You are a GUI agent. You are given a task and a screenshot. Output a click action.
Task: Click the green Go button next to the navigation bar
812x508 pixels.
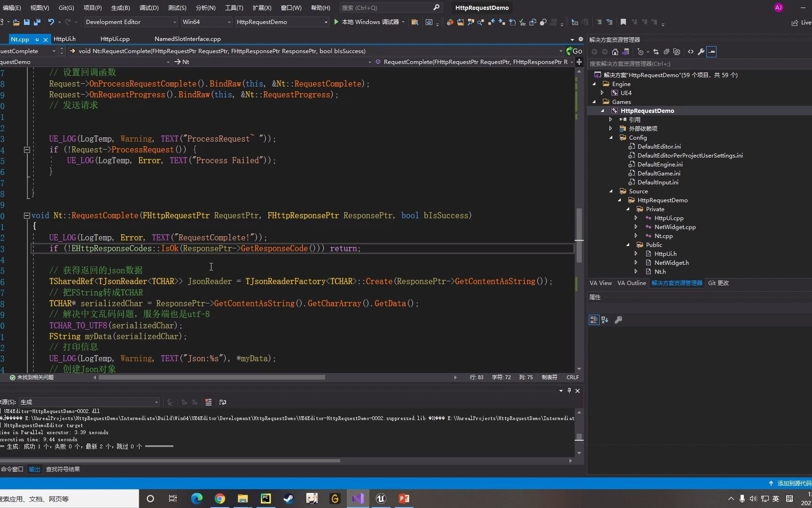pyautogui.click(x=574, y=51)
